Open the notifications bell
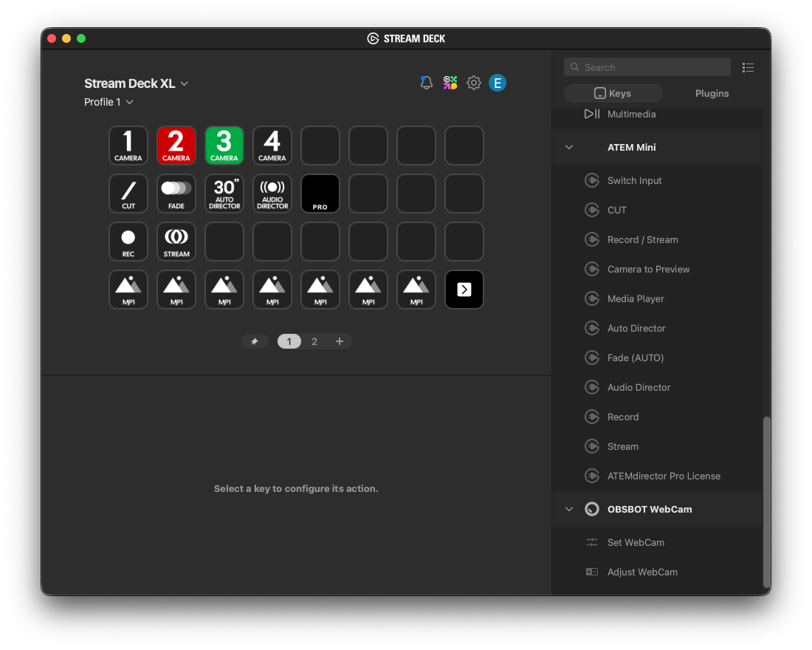 pos(426,83)
